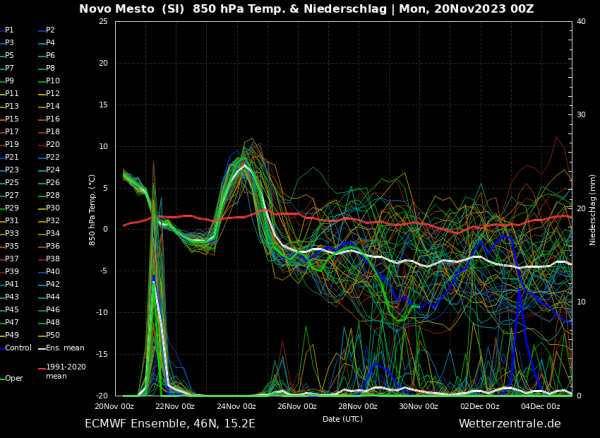
Task: Click the Control legend entry
Action: click(x=16, y=348)
